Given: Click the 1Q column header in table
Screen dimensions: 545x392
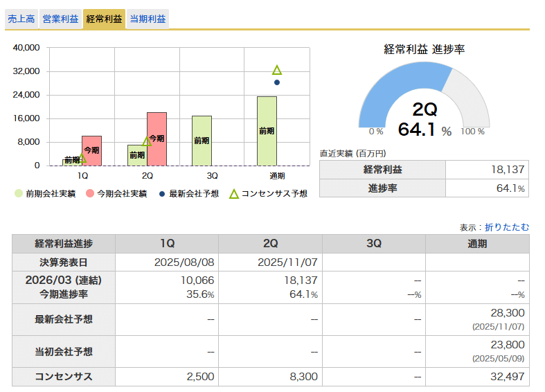Looking at the screenshot, I should point(167,244).
